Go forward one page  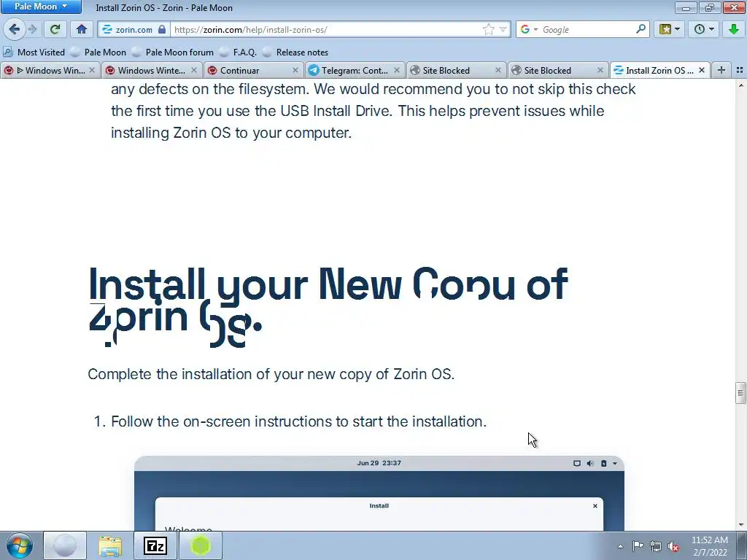[32, 29]
